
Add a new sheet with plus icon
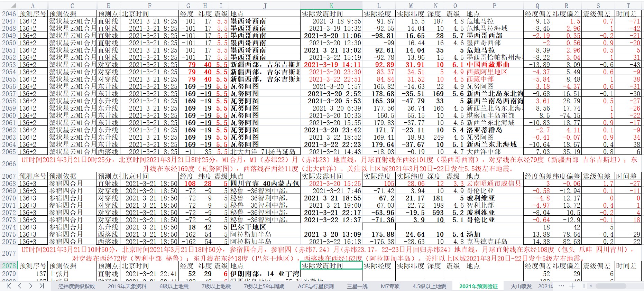572,286
